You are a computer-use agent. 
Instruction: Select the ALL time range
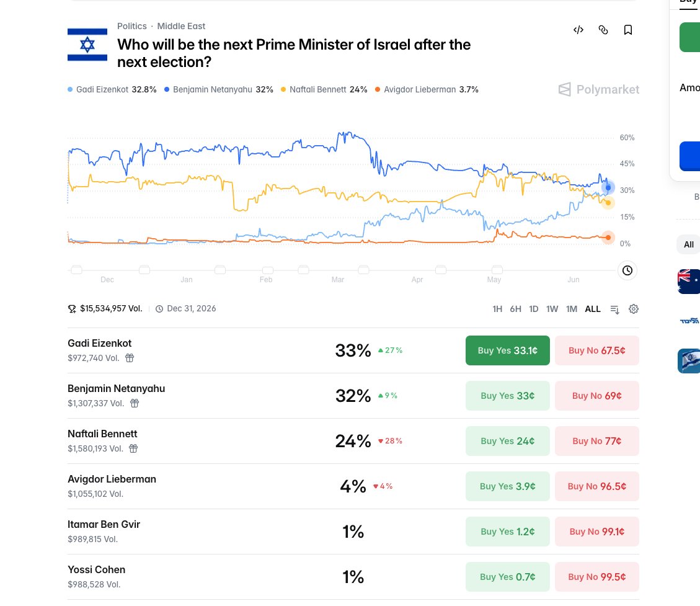tap(593, 309)
